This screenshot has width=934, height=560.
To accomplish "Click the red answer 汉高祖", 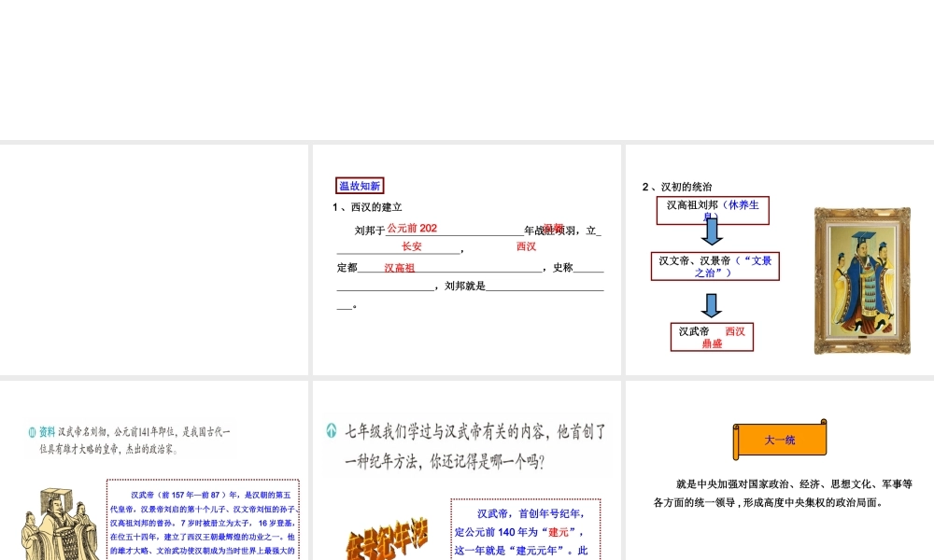I will [399, 268].
